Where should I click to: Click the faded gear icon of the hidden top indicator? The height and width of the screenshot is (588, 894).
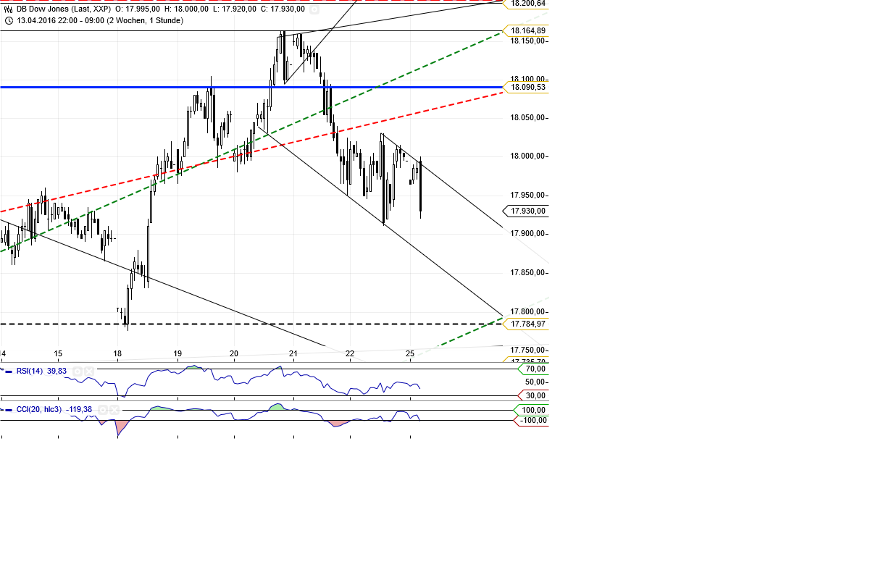point(314,9)
